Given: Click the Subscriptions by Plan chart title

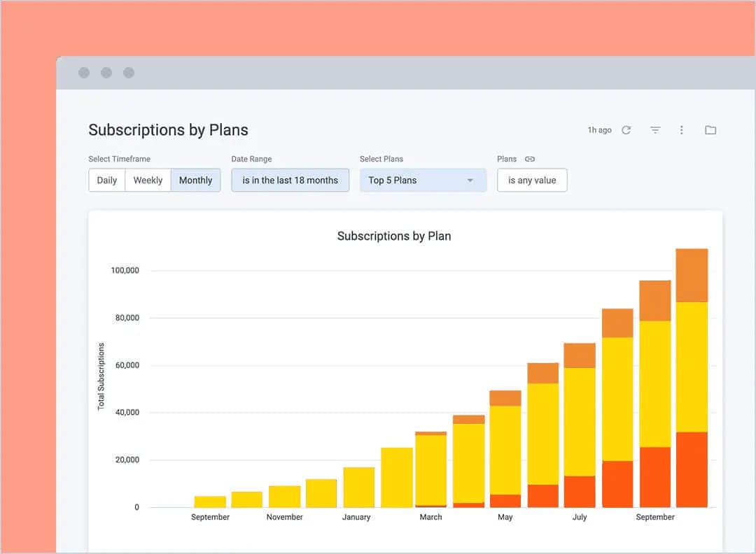Looking at the screenshot, I should tap(393, 236).
